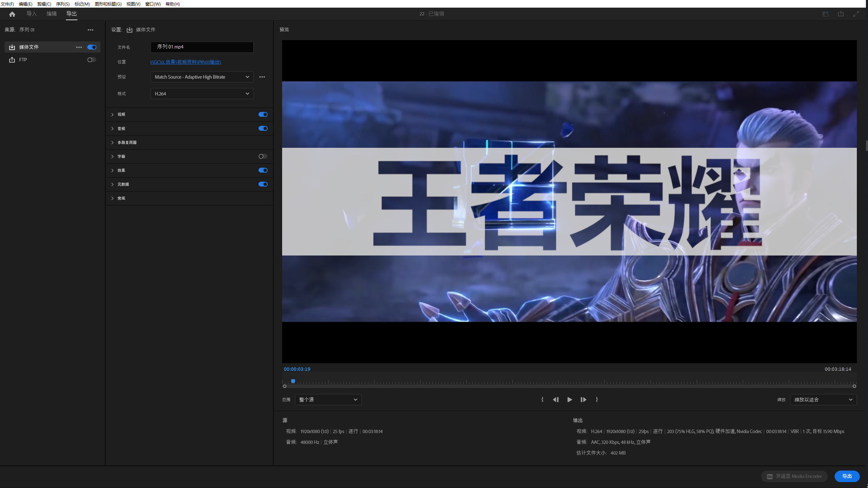Image resolution: width=868 pixels, height=488 pixels.
Task: Click the output location path link
Action: (x=186, y=62)
